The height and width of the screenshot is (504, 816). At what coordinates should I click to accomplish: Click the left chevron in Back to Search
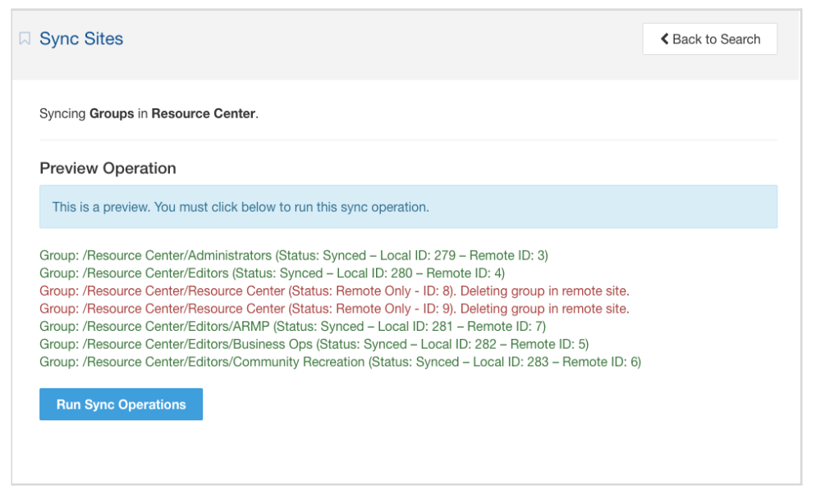(x=664, y=39)
